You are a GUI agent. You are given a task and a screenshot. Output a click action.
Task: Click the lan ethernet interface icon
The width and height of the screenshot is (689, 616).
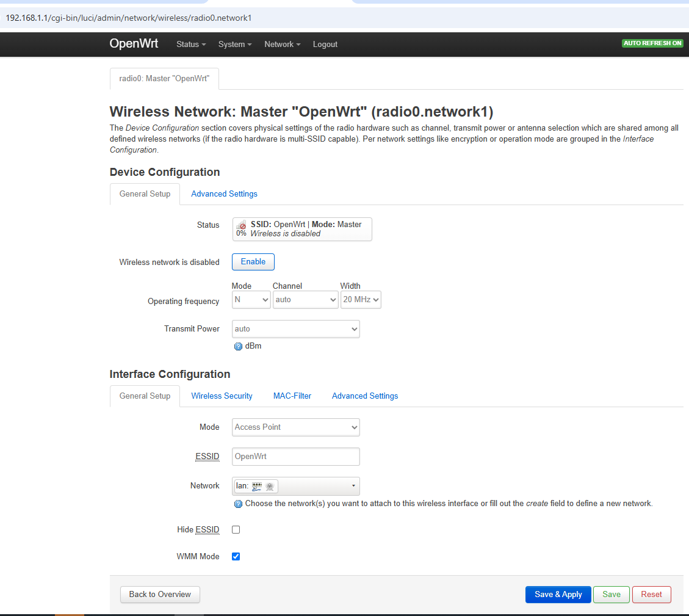(257, 487)
